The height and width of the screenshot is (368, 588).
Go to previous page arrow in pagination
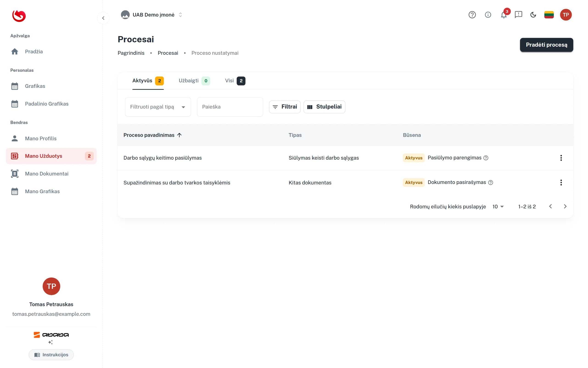[x=550, y=206]
